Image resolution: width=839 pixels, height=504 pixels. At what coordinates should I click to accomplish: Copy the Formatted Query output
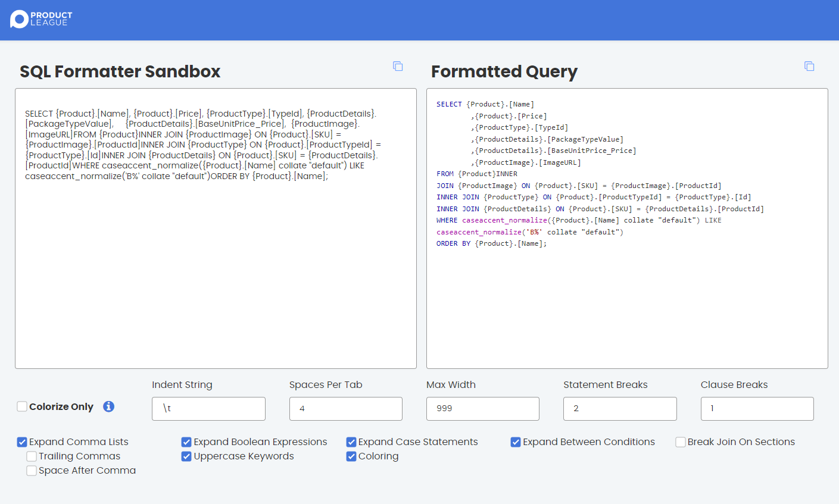[x=809, y=66]
